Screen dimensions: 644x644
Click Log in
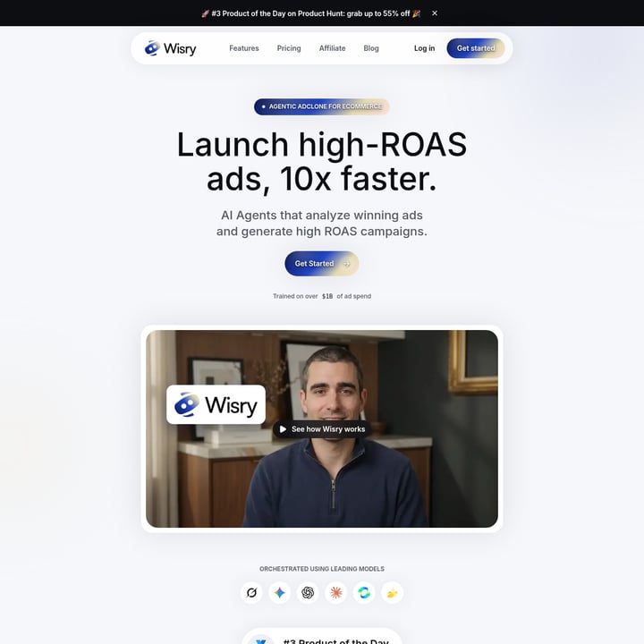click(x=424, y=48)
